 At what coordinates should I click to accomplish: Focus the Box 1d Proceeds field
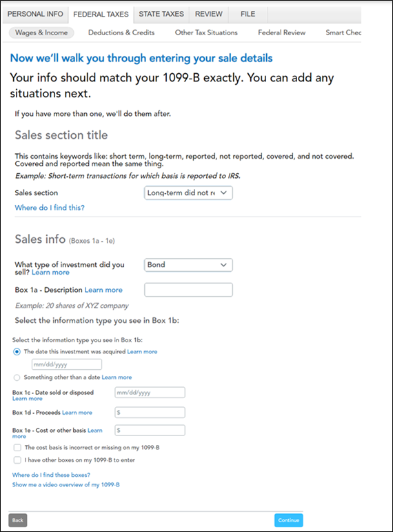pos(150,413)
